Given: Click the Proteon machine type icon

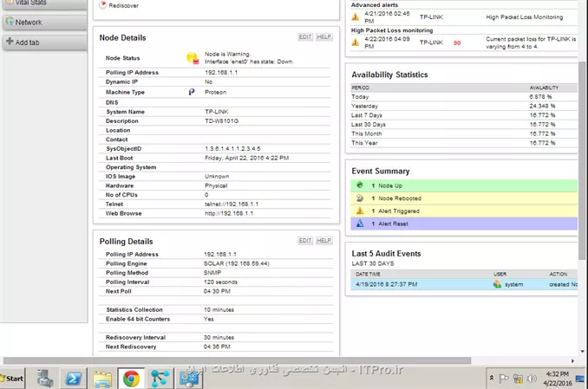Looking at the screenshot, I should pyautogui.click(x=192, y=92).
